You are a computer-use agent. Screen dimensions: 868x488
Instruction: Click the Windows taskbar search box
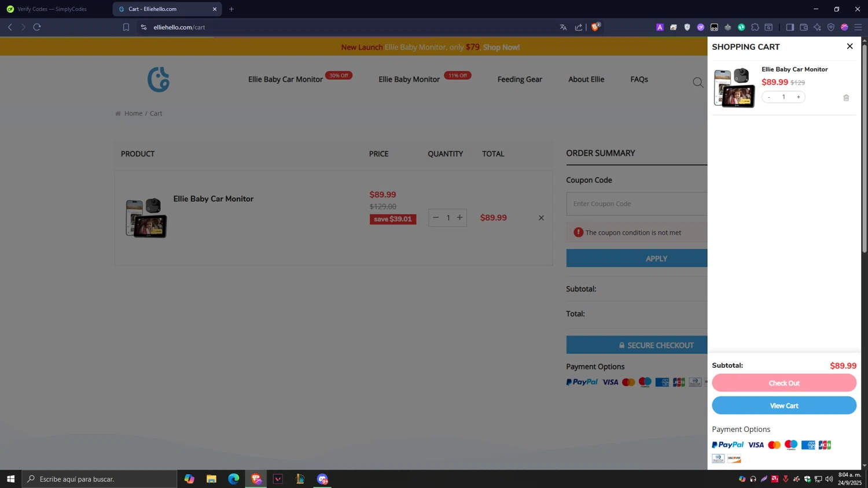100,479
